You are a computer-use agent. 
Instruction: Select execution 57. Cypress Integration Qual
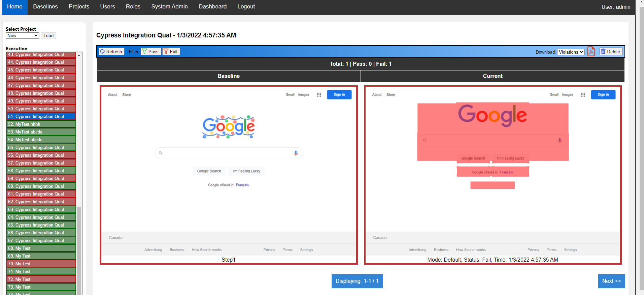[41, 163]
